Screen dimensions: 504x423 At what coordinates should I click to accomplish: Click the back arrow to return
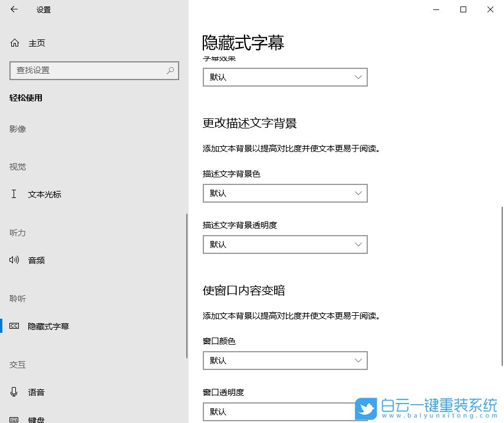click(x=13, y=9)
